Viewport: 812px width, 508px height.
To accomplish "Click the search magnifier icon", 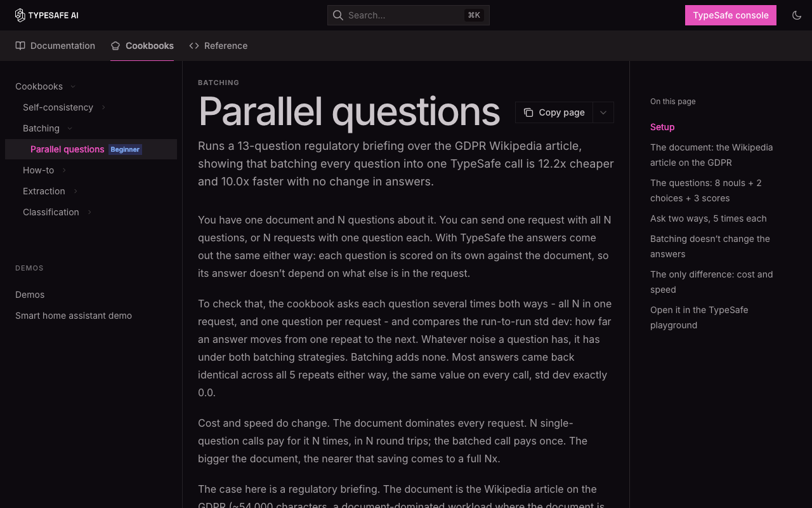I will (338, 15).
